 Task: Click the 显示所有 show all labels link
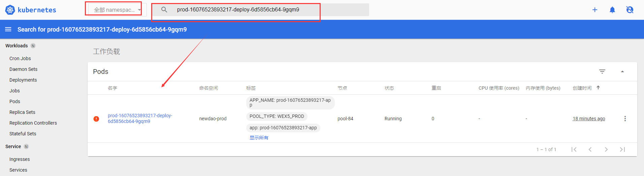(x=259, y=138)
